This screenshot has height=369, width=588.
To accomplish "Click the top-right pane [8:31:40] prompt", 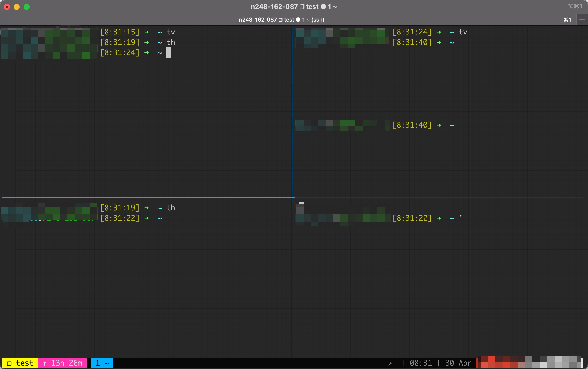I will pos(412,42).
